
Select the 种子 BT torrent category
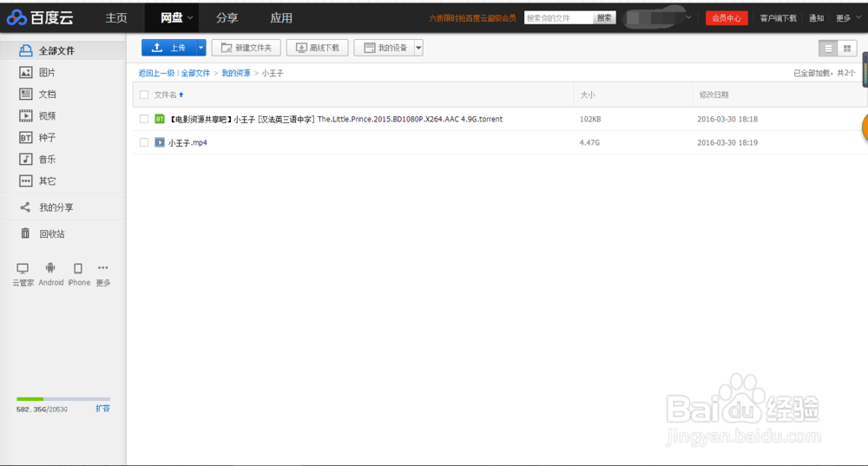(x=36, y=137)
